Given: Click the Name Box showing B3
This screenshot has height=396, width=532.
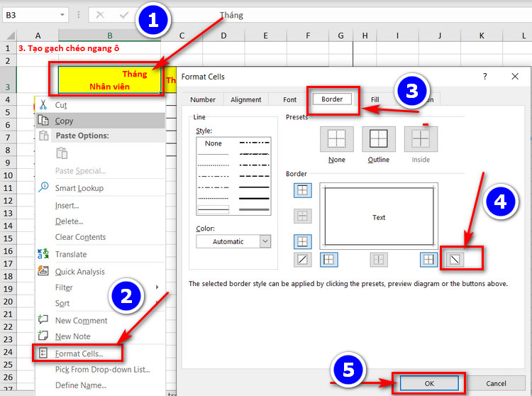Looking at the screenshot, I should (x=31, y=15).
